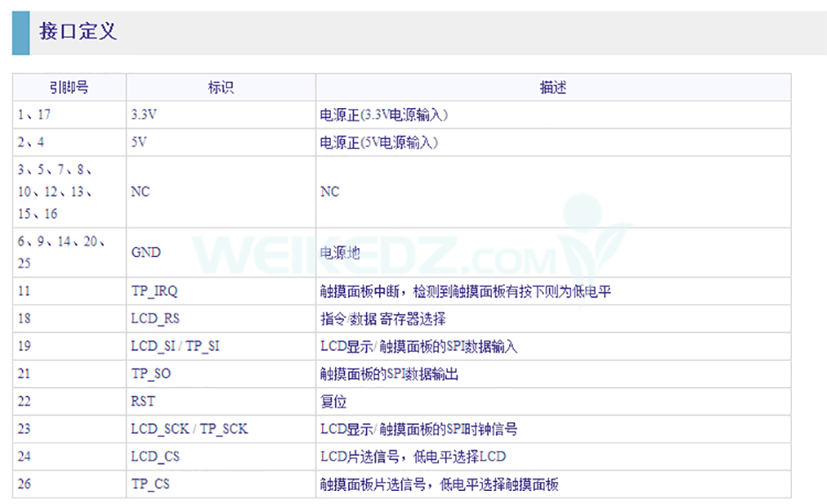Click the description starting with 触摸面板中断
Image resolution: width=827 pixels, height=504 pixels.
[x=465, y=291]
